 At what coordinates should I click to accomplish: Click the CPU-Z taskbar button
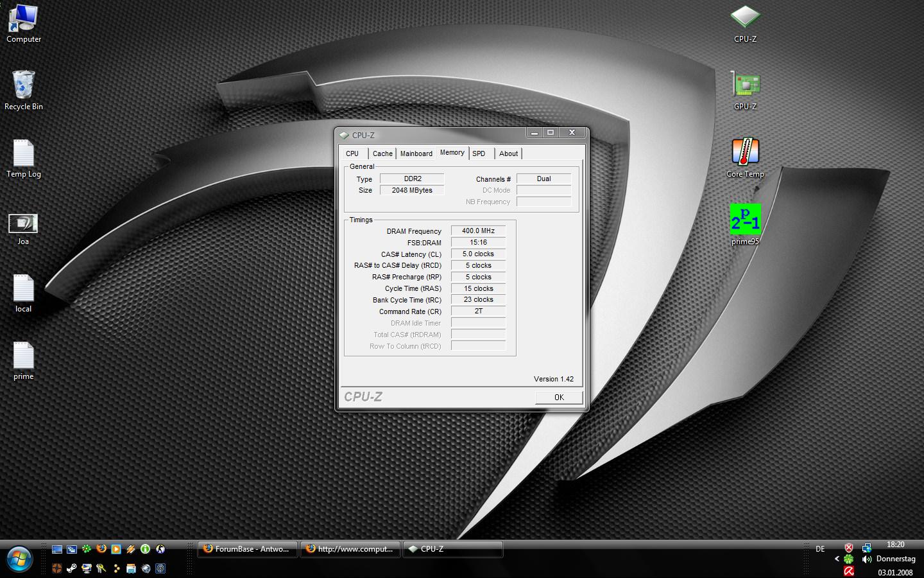[x=453, y=549]
